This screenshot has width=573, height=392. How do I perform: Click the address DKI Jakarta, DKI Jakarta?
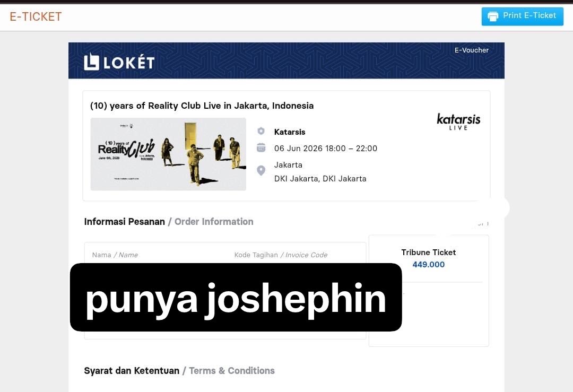point(320,179)
